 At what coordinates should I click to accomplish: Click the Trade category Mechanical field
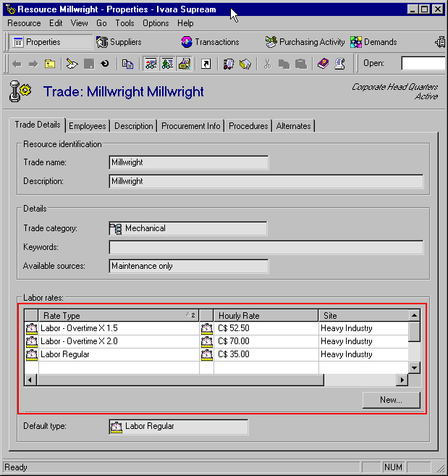(x=188, y=228)
